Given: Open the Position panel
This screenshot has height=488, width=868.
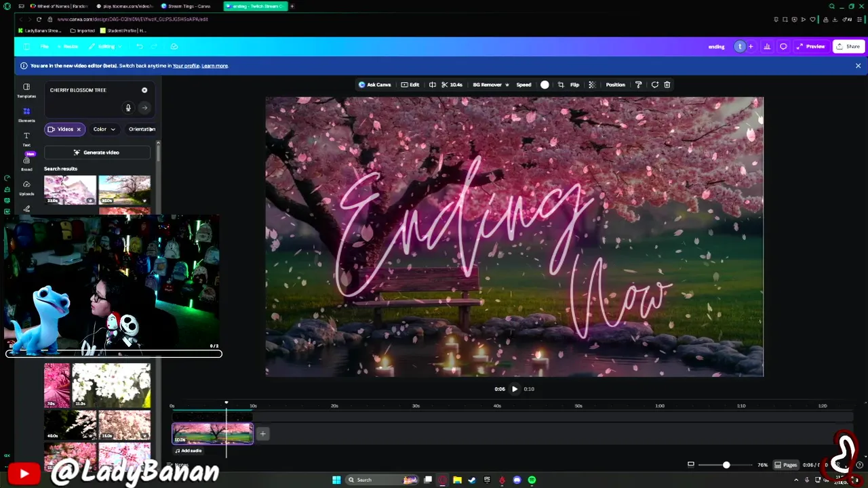Looking at the screenshot, I should tap(615, 85).
